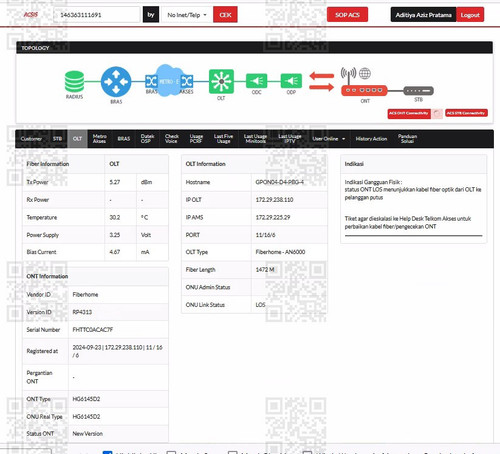
Task: Click the Registered at value 2024-09-23
Action: coord(87,348)
